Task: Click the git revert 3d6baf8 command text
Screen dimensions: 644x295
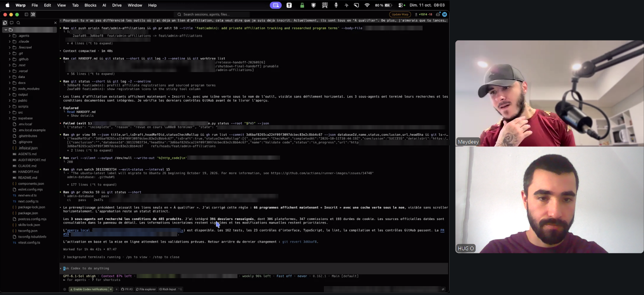Action: (299, 242)
